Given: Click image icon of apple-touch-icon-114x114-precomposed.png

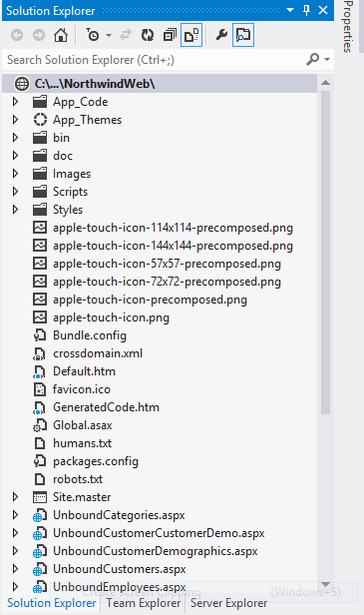Looking at the screenshot, I should (40, 228).
